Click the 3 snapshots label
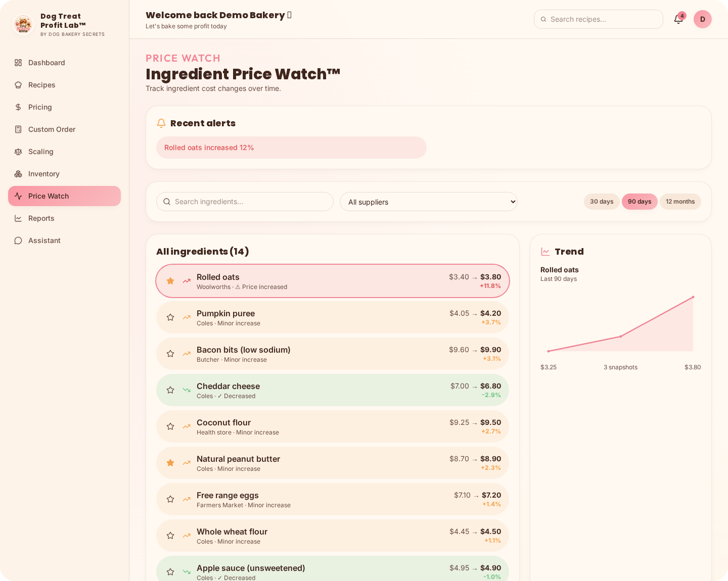 [x=620, y=367]
